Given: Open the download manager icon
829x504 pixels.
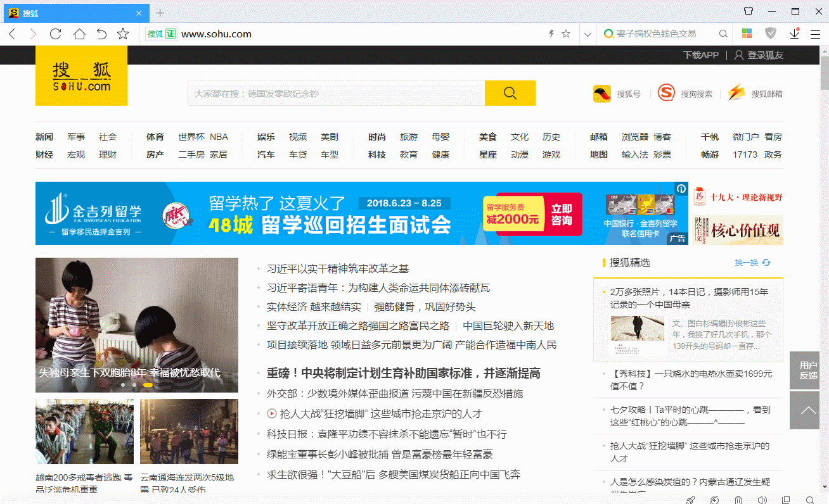Looking at the screenshot, I should coord(794,34).
